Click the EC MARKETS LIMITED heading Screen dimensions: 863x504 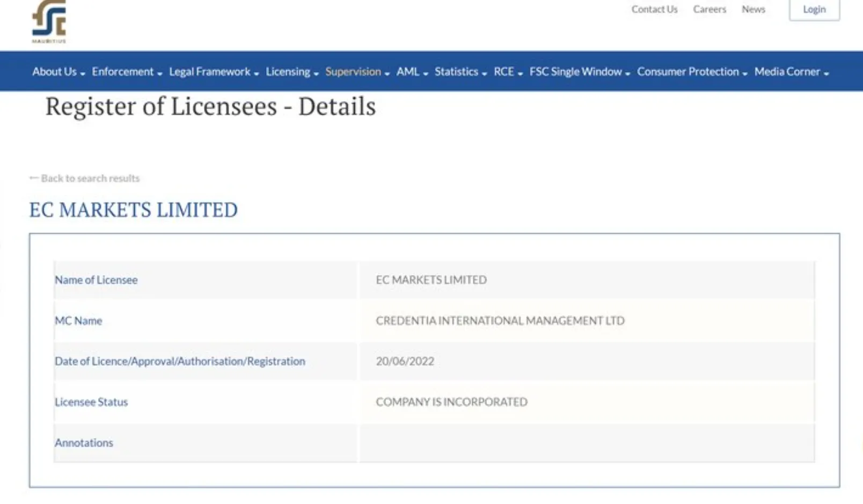click(133, 210)
